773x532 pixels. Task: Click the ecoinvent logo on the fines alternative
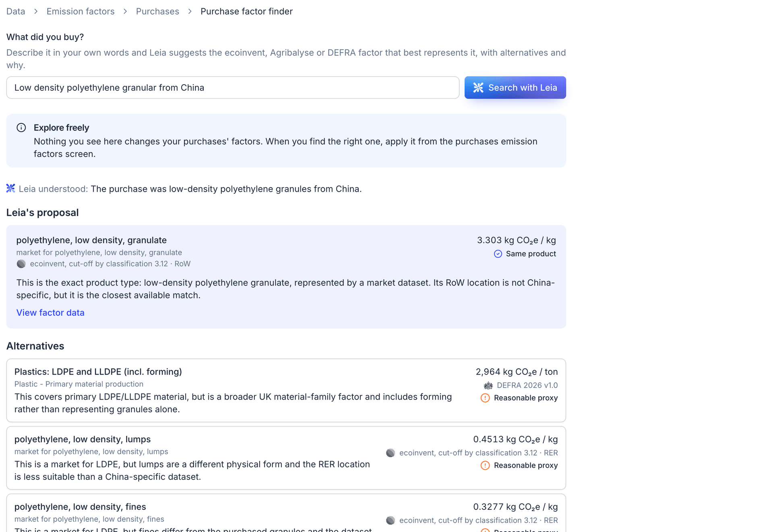pyautogui.click(x=391, y=520)
